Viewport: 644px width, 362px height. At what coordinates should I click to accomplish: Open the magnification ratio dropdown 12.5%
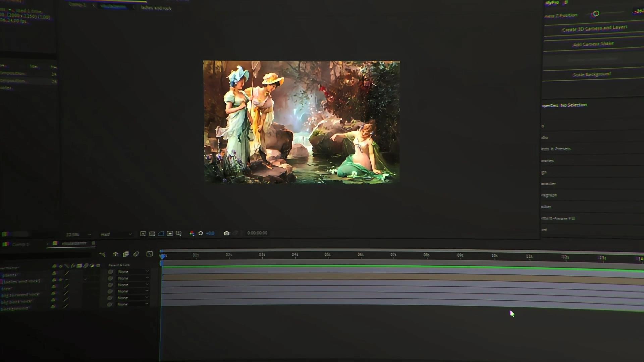point(78,234)
